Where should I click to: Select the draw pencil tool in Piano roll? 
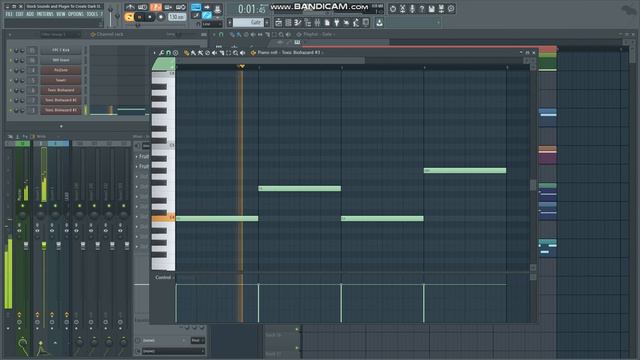pos(187,53)
